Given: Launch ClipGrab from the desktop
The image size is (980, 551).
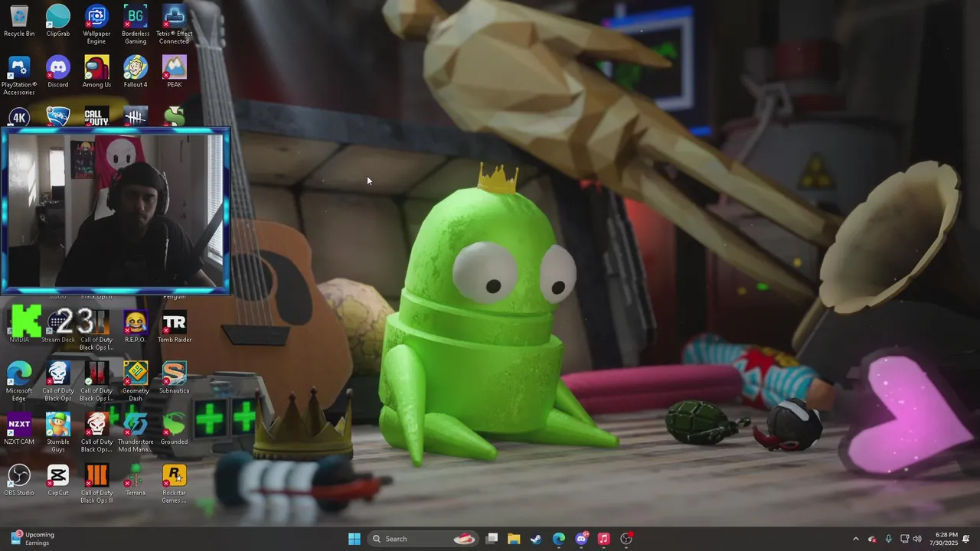Looking at the screenshot, I should tap(58, 21).
